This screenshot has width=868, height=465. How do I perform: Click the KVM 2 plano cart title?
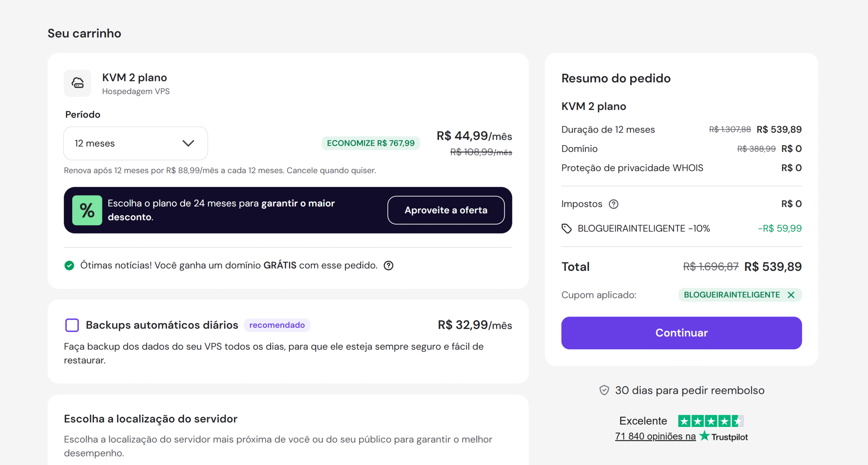135,78
